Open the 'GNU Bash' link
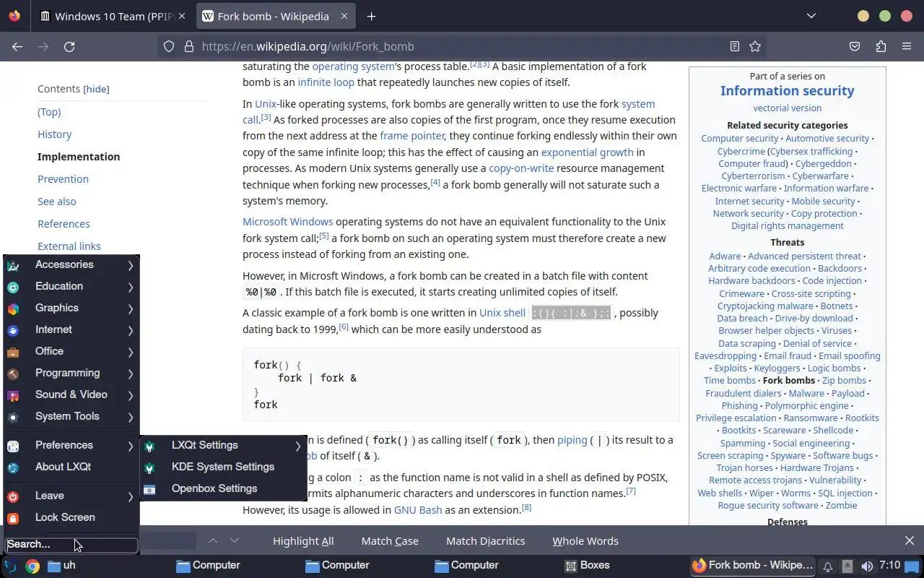The height and width of the screenshot is (578, 924). [417, 510]
